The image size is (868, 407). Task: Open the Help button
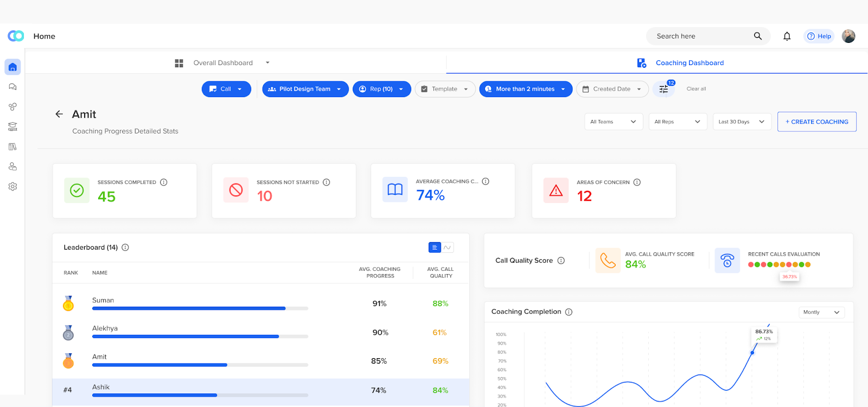click(819, 36)
